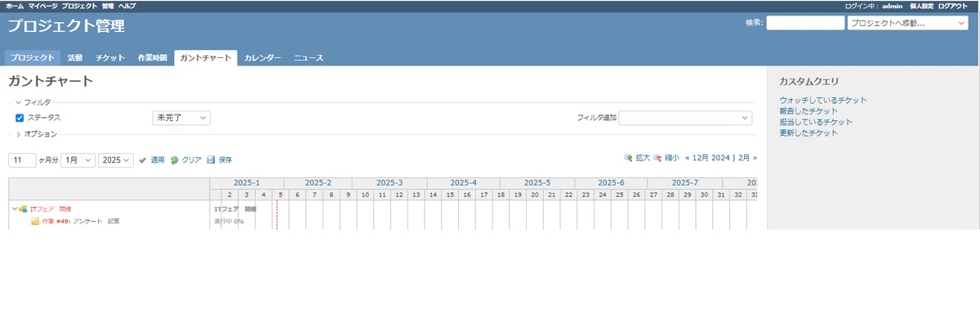Open 担当しているチケット custom query

816,122
